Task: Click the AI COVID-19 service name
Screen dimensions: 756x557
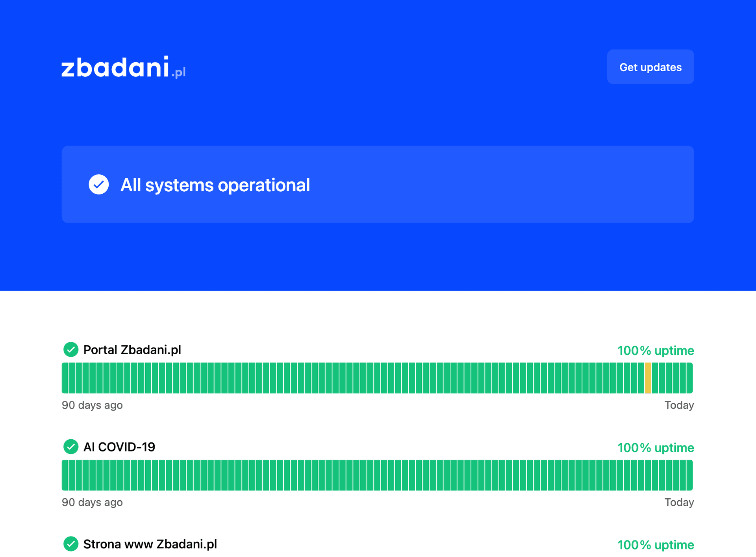Action: point(119,447)
